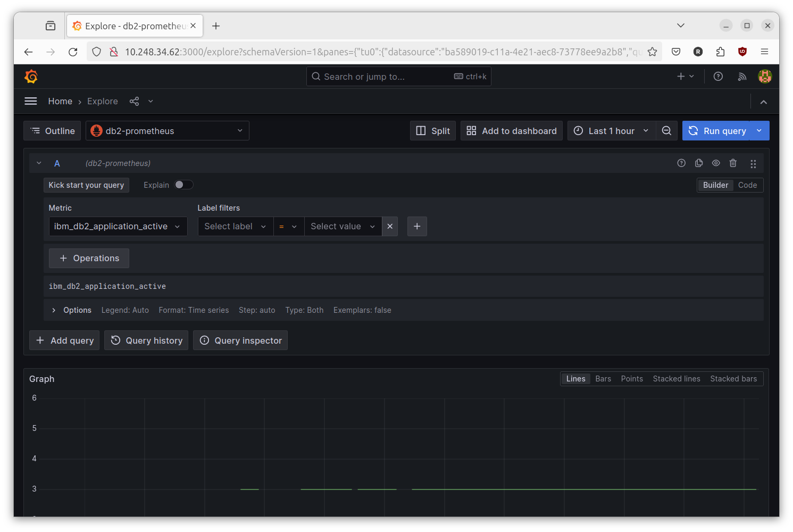Click the Run query button

tap(716, 131)
